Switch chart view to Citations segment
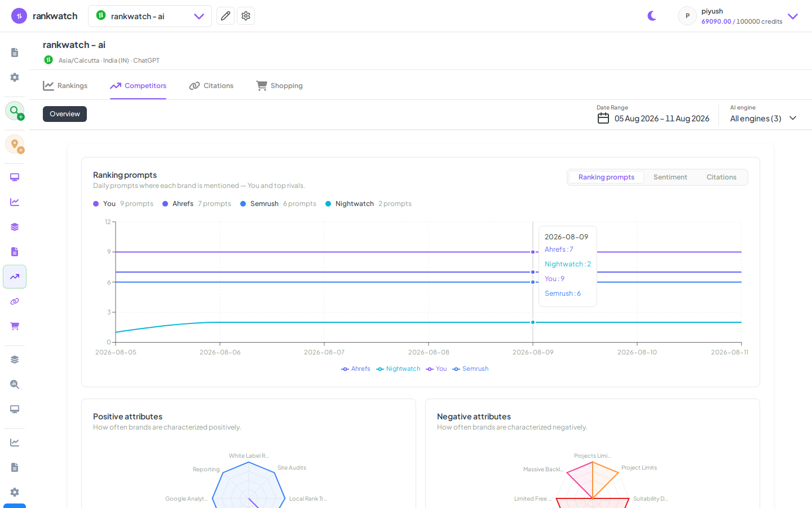This screenshot has width=812, height=508. (721, 177)
